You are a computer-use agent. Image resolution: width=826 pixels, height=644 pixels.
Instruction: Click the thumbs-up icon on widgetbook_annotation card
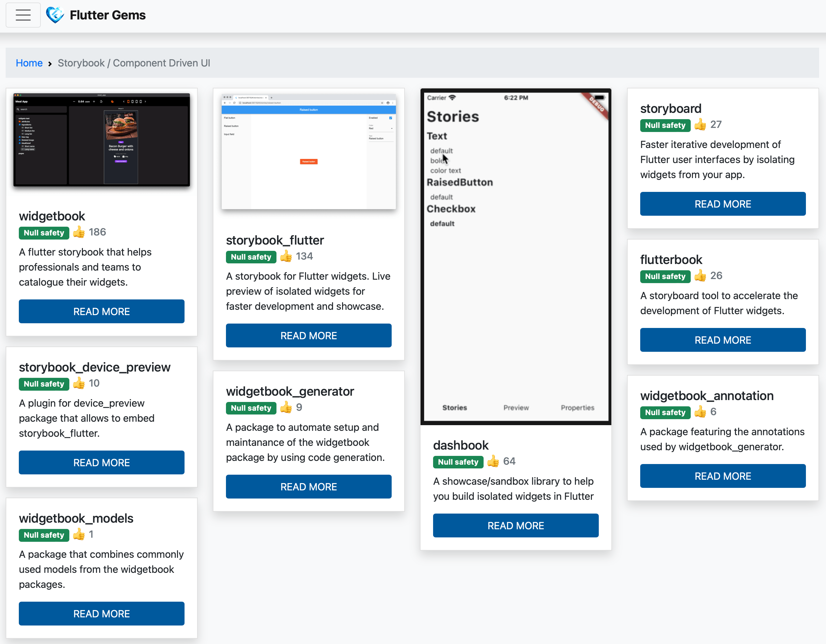coord(699,412)
